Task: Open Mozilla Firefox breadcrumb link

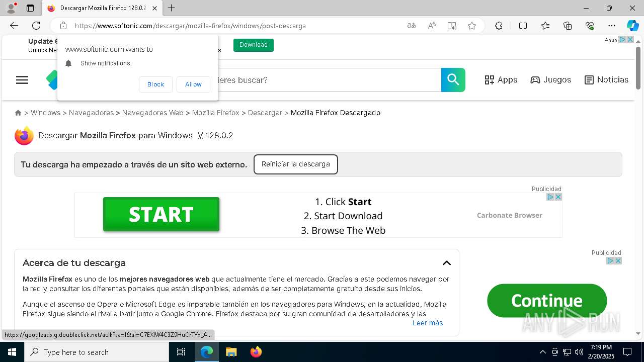Action: point(216,113)
